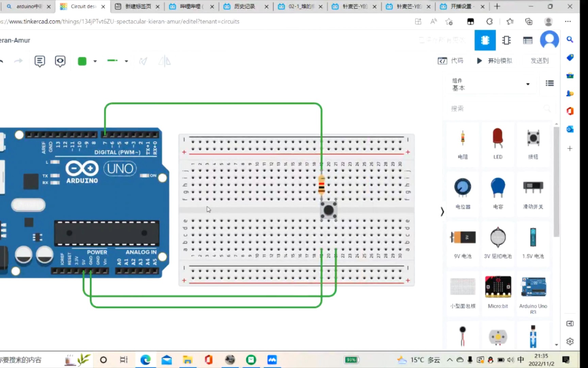Image resolution: width=588 pixels, height=368 pixels.
Task: Select the 电容 capacitor component
Action: [x=498, y=194]
